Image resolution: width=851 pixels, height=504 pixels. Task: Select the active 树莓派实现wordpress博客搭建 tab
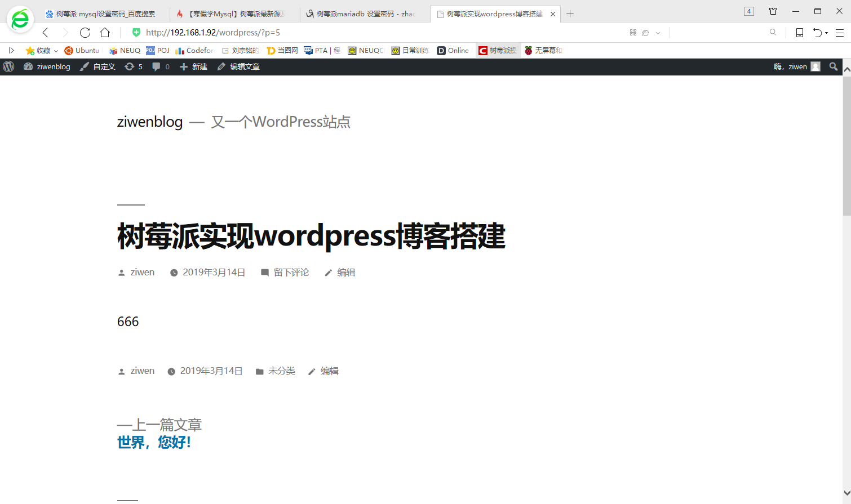click(494, 14)
